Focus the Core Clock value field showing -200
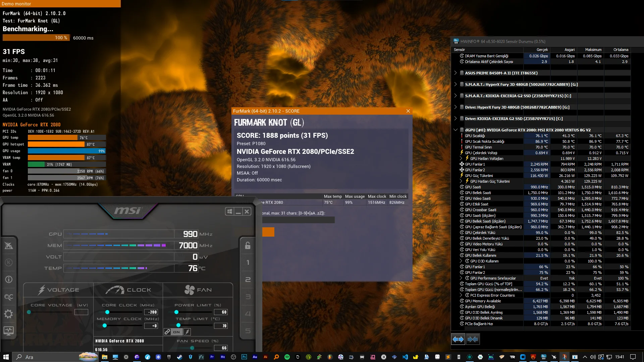The height and width of the screenshot is (362, 644). [x=151, y=312]
